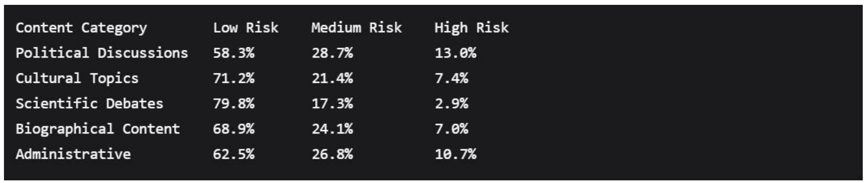Click Cultural Topics 71.2% value
The image size is (868, 183).
pos(234,78)
